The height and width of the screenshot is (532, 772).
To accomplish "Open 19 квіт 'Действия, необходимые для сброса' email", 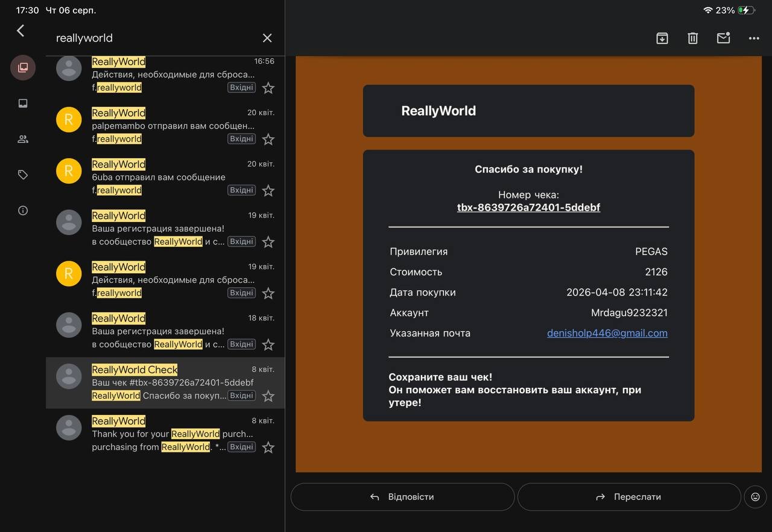I will pos(165,280).
